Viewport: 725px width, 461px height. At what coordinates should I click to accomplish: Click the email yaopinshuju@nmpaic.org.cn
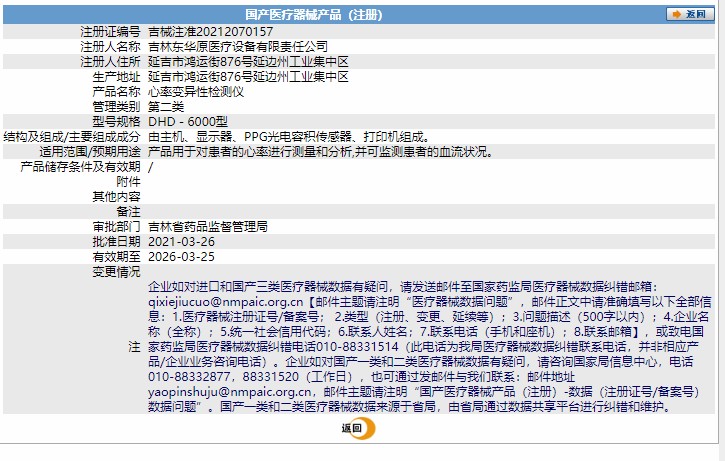(x=230, y=392)
